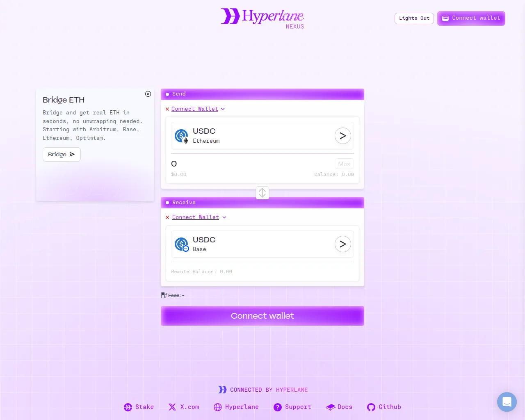Open arrow selector for USDC Base

tap(343, 244)
